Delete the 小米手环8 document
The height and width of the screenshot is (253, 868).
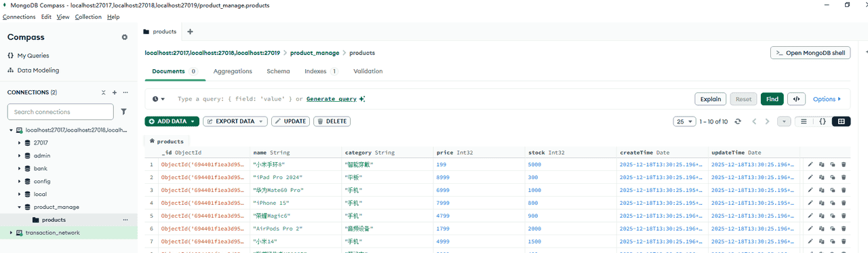[844, 164]
